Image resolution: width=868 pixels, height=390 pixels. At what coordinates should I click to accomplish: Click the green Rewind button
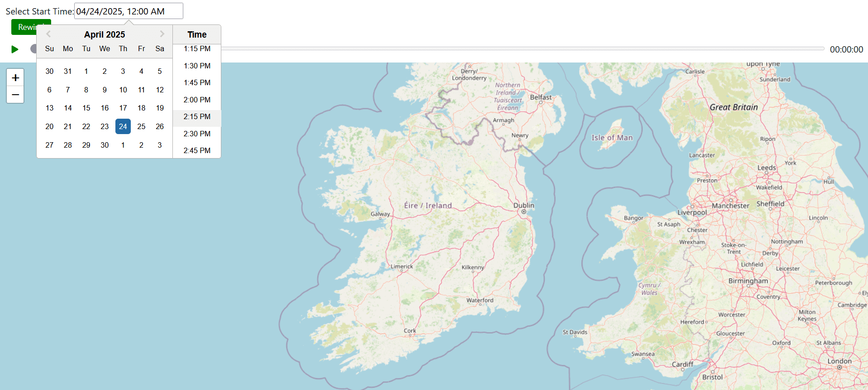[24, 27]
